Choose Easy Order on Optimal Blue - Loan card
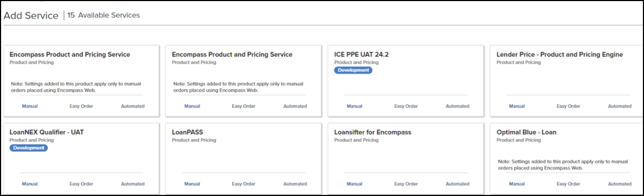The height and width of the screenshot is (196, 644). pyautogui.click(x=568, y=184)
